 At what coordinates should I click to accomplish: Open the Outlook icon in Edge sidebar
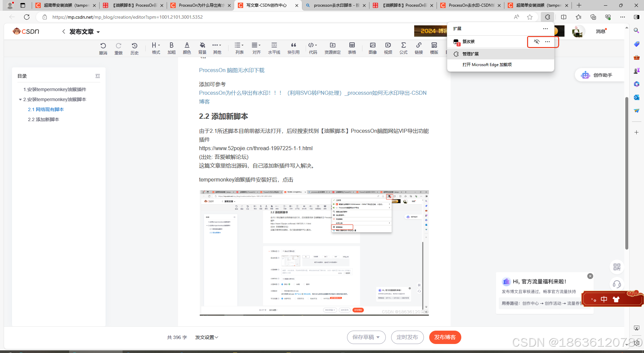pos(636,97)
